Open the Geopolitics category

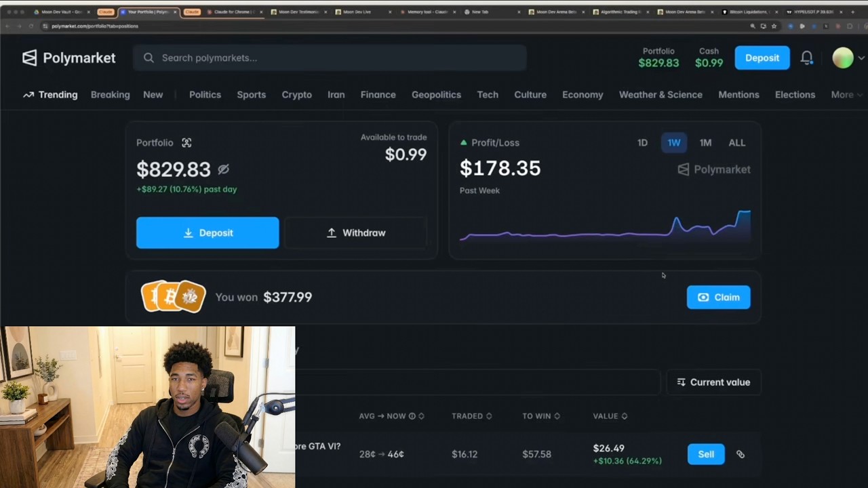tap(436, 95)
